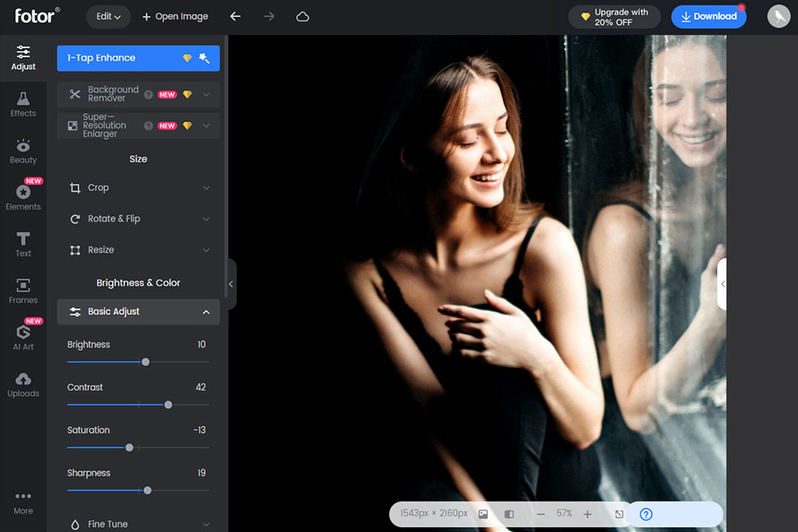Click the Brightness value 10
Screen dimensions: 798x532
pos(201,345)
